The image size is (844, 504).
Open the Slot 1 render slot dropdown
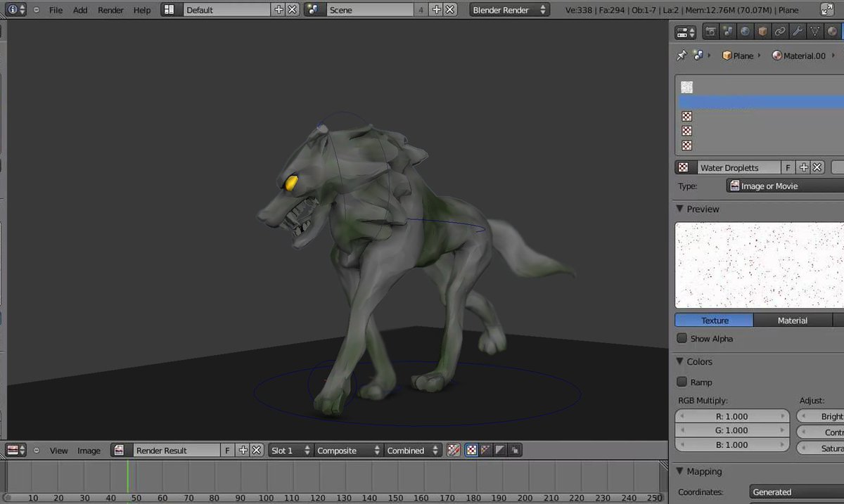pyautogui.click(x=290, y=451)
